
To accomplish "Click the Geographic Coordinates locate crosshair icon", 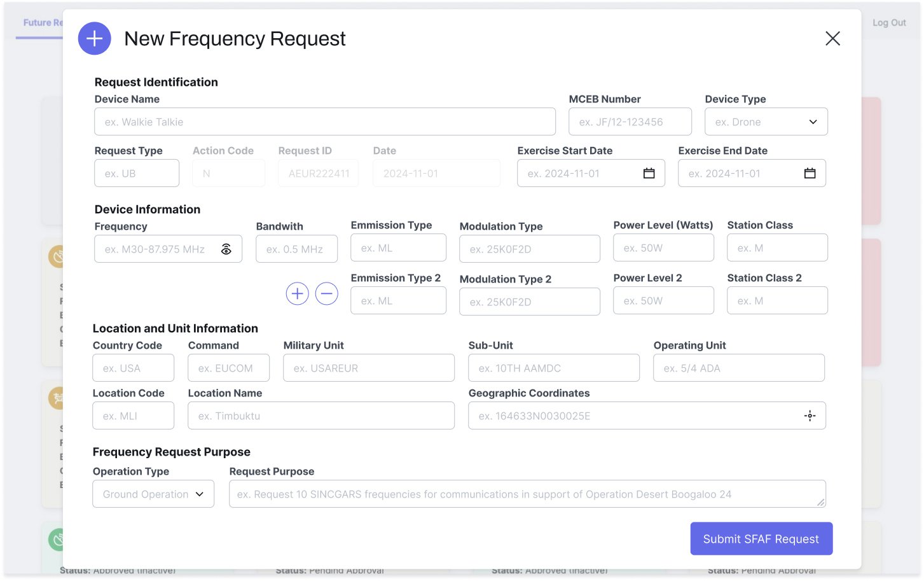I will pyautogui.click(x=810, y=416).
